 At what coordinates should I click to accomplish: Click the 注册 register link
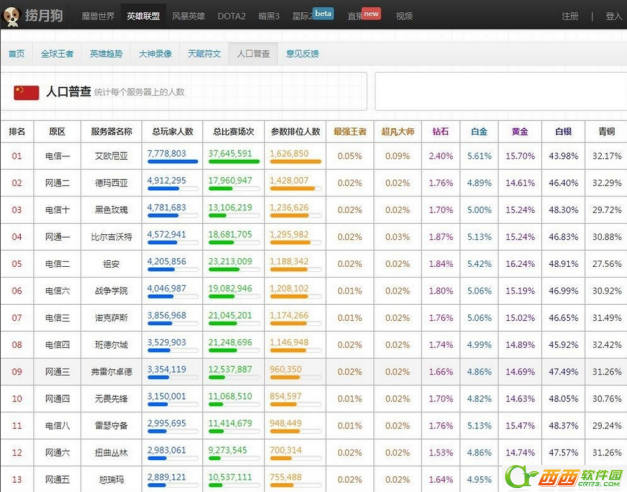tap(570, 16)
